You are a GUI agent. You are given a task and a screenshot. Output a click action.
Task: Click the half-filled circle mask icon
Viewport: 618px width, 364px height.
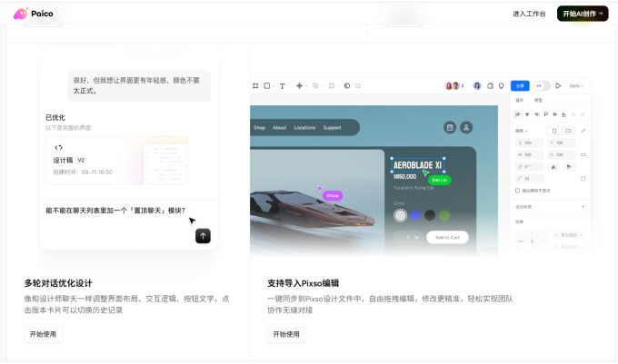347,86
